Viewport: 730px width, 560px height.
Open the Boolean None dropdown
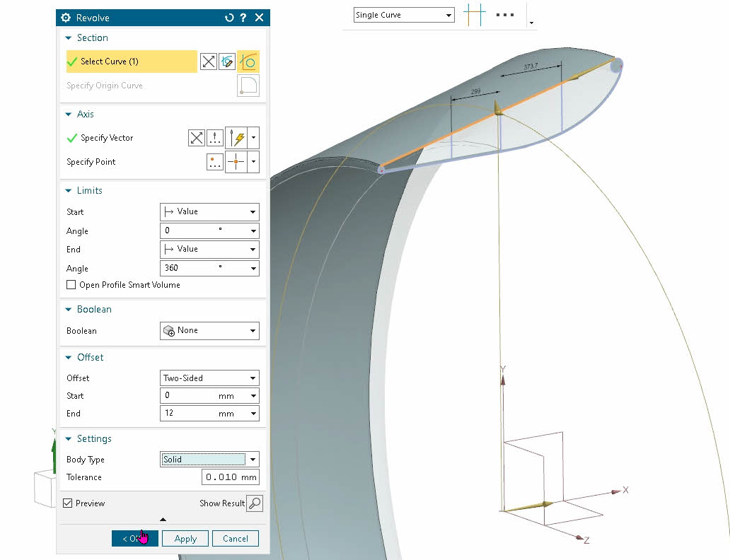[x=209, y=330]
